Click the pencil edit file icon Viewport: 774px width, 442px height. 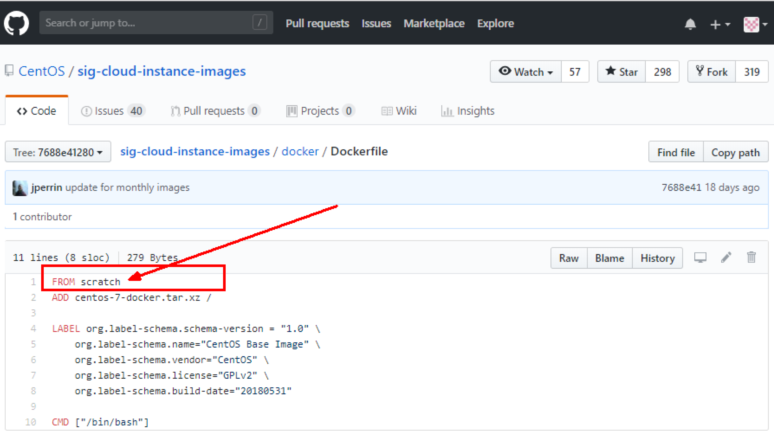pos(726,257)
